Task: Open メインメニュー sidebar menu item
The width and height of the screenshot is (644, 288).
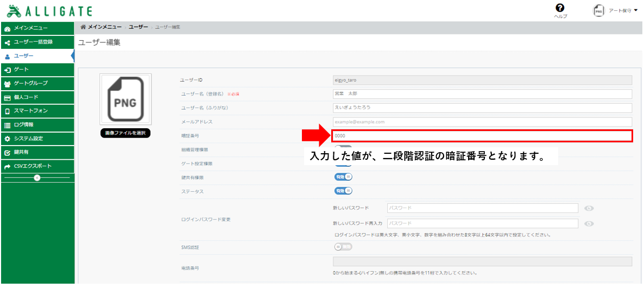Action: 37,28
